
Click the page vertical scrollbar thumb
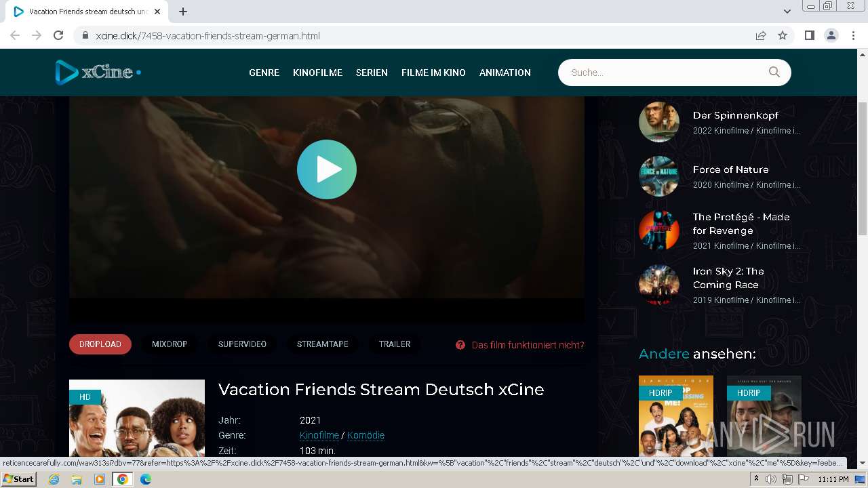coord(863,169)
